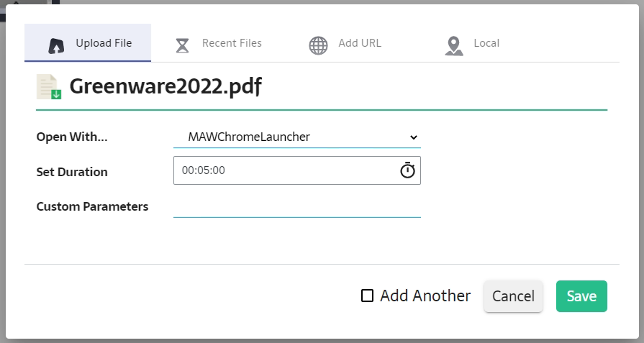Screen dimensions: 644x343
Task: Click the stopwatch icon in duration field
Action: pyautogui.click(x=407, y=171)
